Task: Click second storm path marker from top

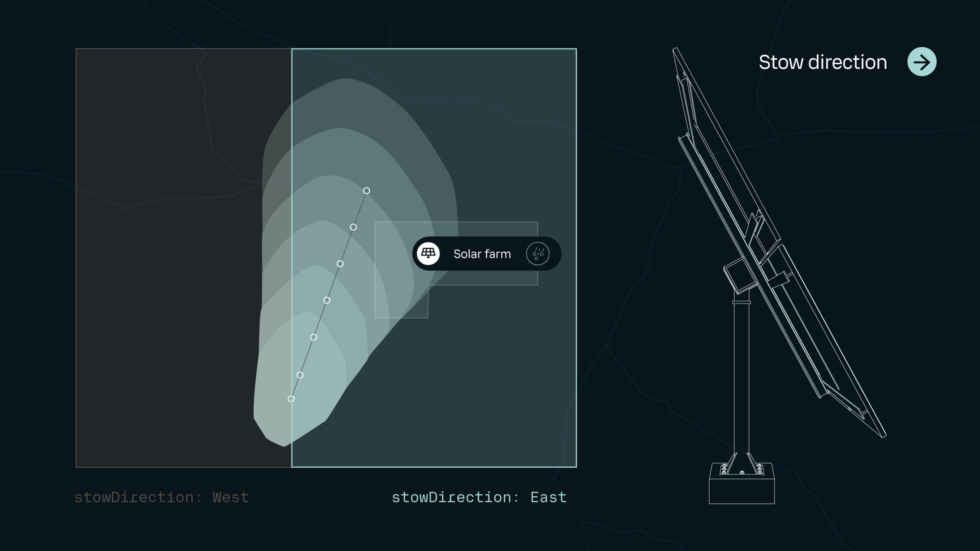Action: (353, 227)
